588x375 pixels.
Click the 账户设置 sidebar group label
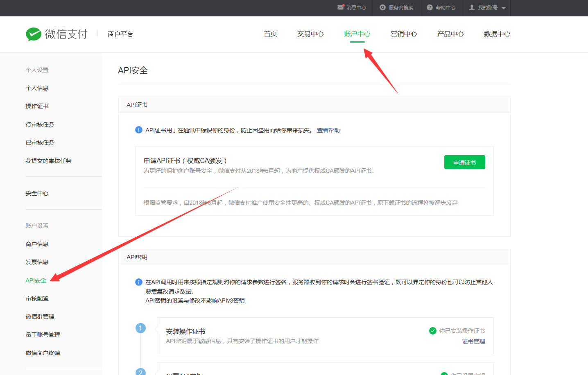click(37, 226)
